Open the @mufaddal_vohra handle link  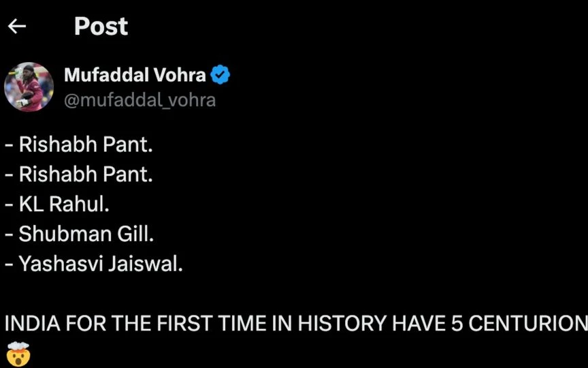(x=140, y=100)
